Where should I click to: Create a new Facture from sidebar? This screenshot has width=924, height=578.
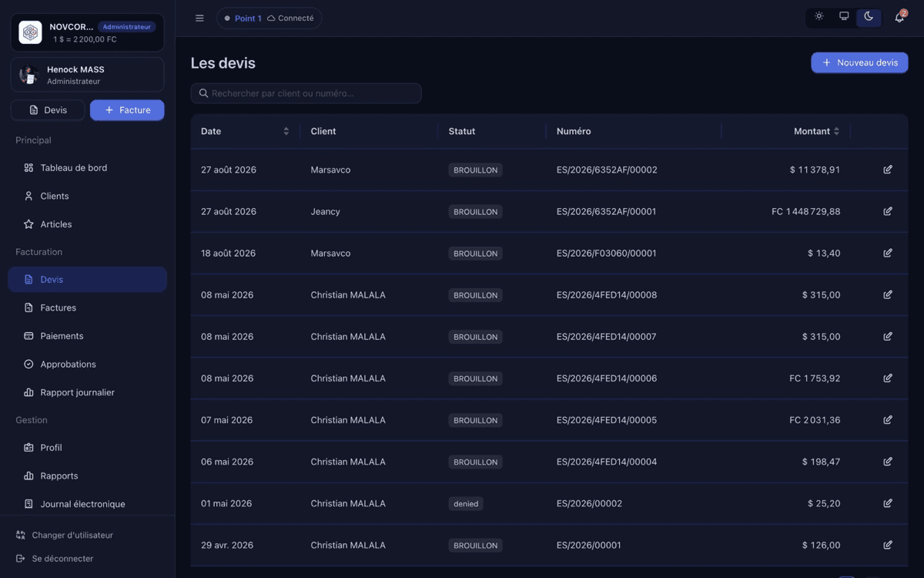(x=127, y=110)
